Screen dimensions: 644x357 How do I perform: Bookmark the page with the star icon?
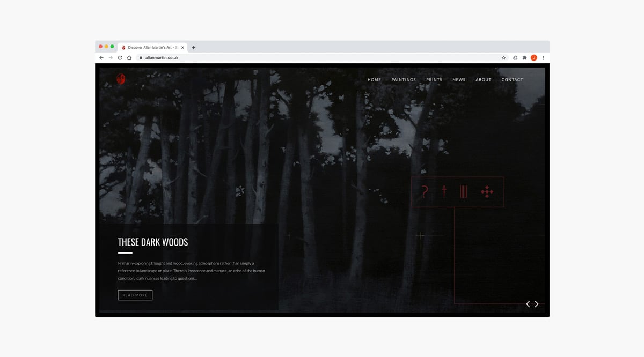coord(503,58)
